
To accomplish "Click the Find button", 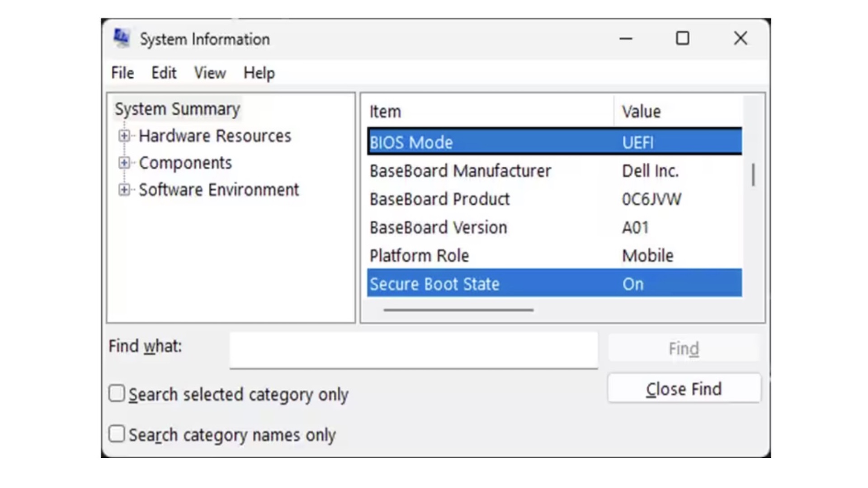I will [x=684, y=348].
